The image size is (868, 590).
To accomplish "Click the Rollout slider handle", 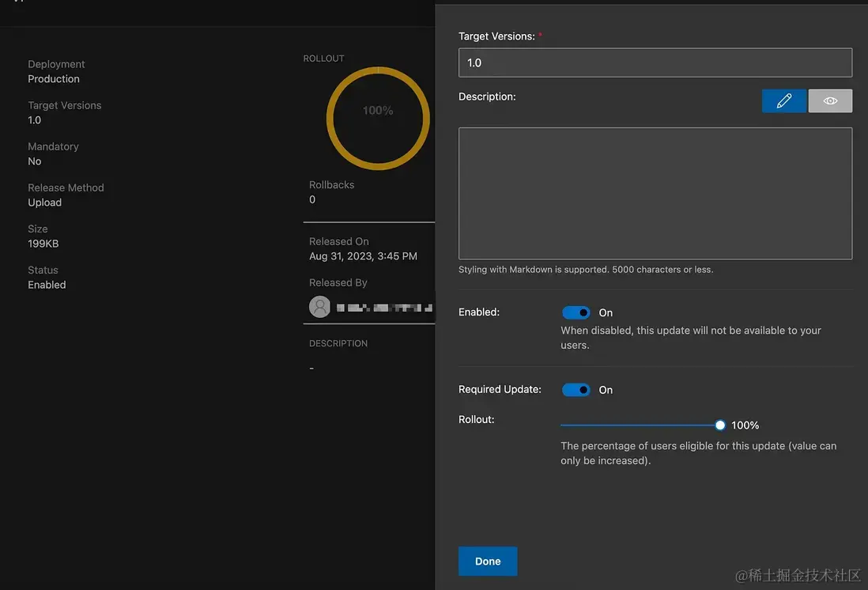I will (x=719, y=425).
